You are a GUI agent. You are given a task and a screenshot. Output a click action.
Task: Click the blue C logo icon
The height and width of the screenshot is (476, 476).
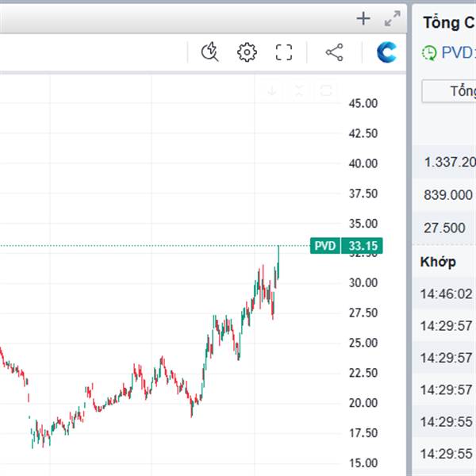(x=388, y=53)
